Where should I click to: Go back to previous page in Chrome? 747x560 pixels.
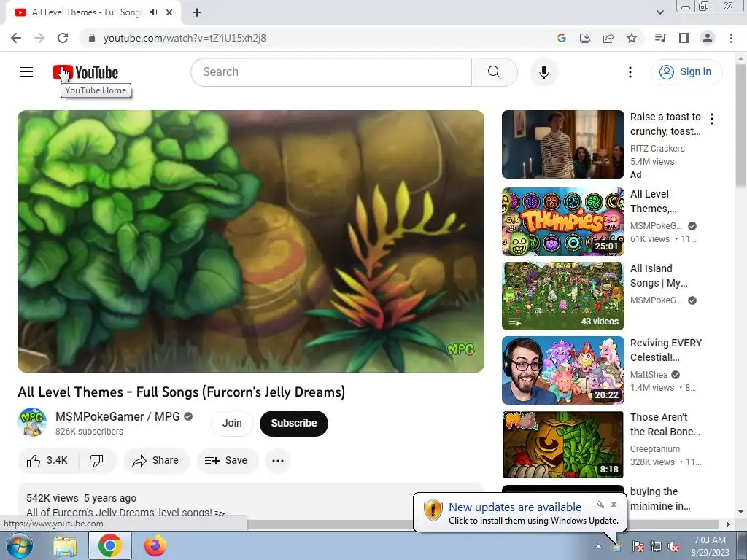[16, 38]
